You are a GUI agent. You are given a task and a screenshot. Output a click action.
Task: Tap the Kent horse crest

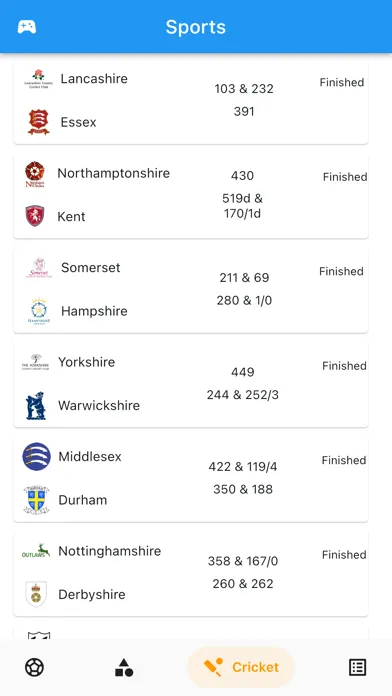pyautogui.click(x=35, y=216)
